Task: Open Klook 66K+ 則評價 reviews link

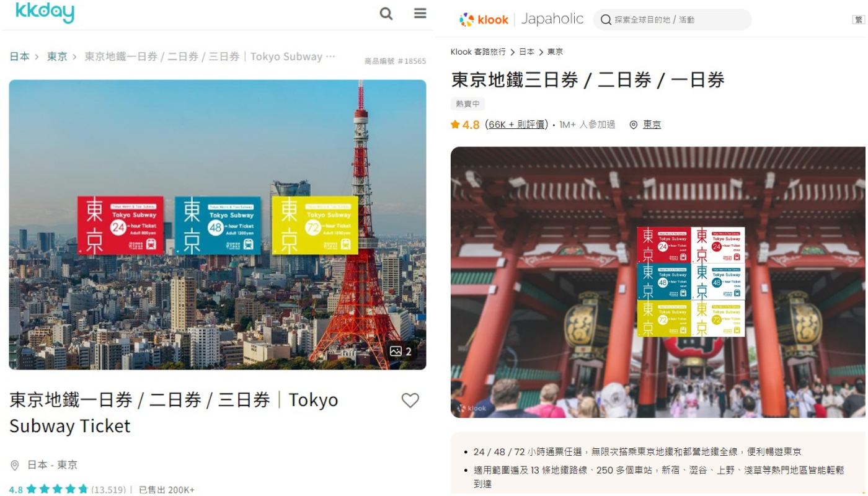Action: pyautogui.click(x=517, y=125)
